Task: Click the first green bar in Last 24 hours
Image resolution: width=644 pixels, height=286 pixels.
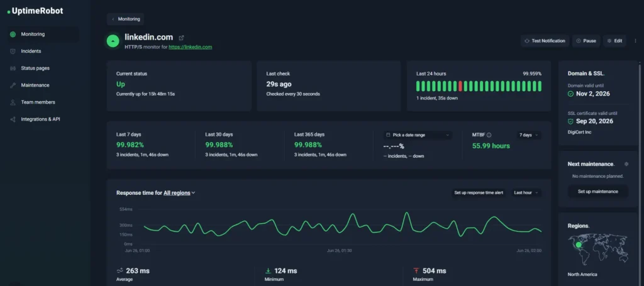Action: point(418,86)
